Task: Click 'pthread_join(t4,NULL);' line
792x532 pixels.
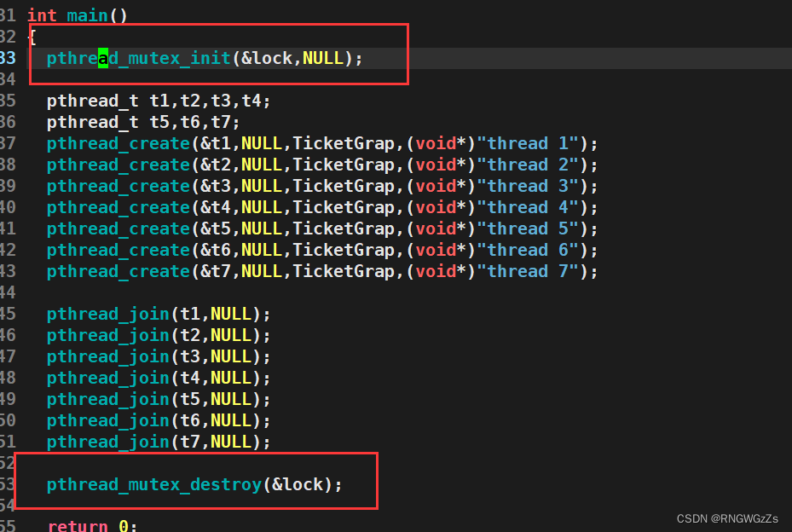Action: click(159, 378)
